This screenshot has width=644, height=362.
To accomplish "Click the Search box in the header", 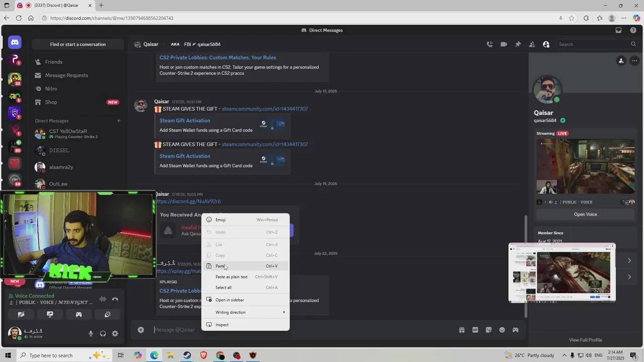I will click(x=598, y=44).
